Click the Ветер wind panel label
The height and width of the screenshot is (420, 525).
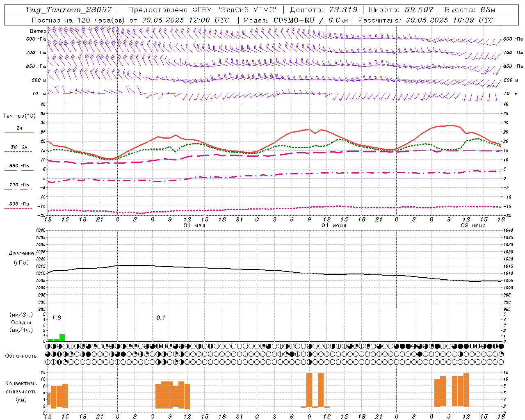(x=38, y=31)
